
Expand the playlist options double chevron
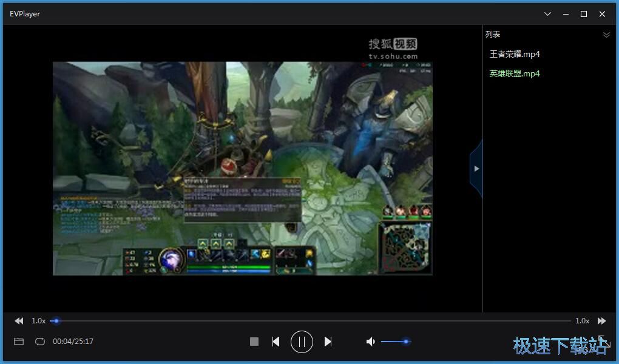[x=606, y=35]
